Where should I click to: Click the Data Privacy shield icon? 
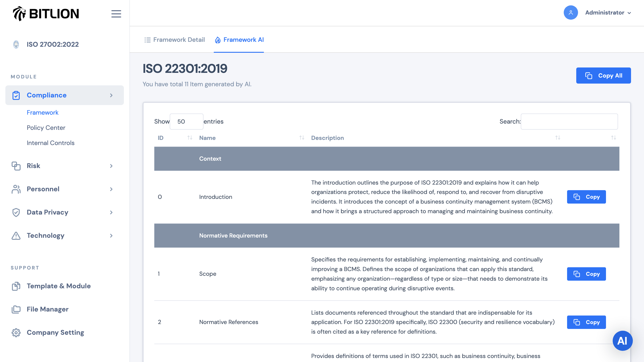(x=16, y=212)
